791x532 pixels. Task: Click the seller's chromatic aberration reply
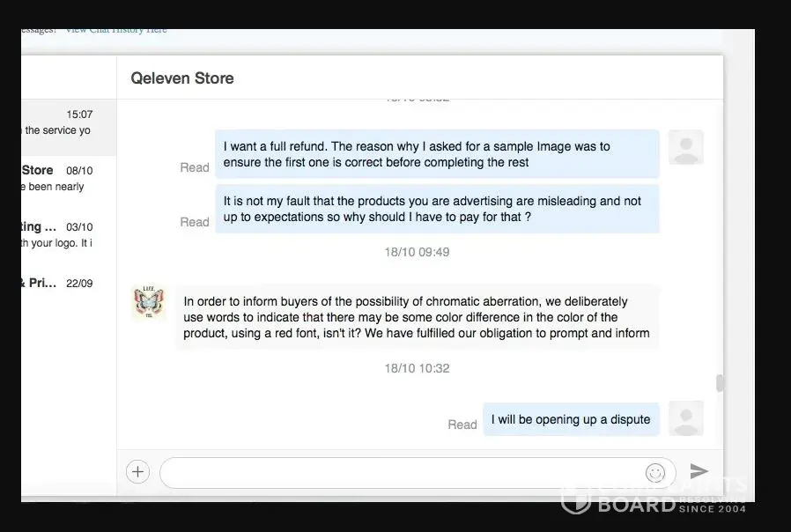pyautogui.click(x=418, y=317)
